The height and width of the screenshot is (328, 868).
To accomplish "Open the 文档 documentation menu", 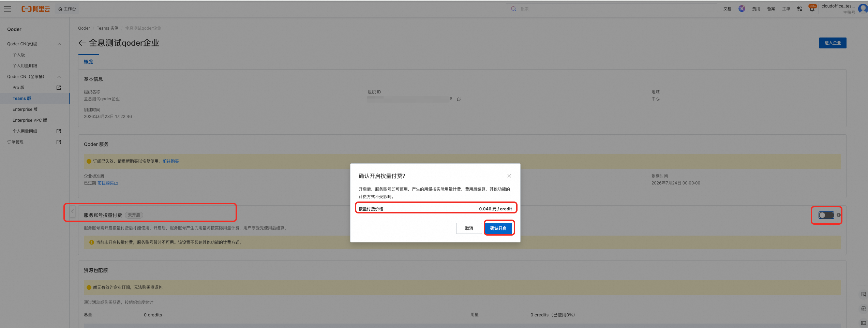I will click(727, 9).
